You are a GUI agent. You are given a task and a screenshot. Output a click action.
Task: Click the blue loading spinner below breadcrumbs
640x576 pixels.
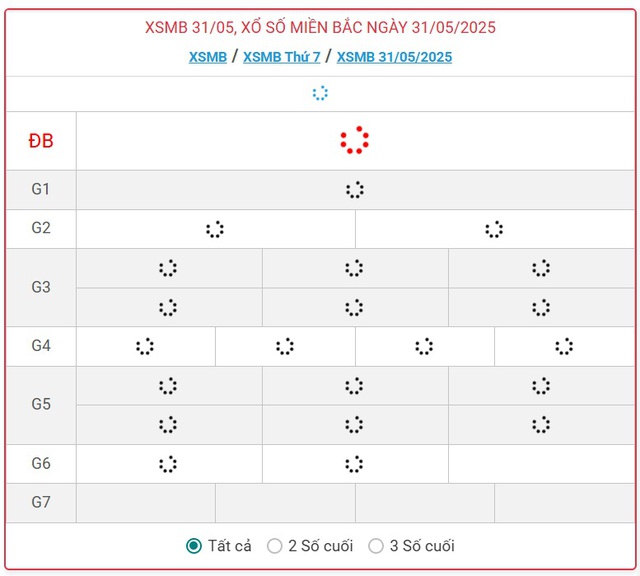point(320,93)
